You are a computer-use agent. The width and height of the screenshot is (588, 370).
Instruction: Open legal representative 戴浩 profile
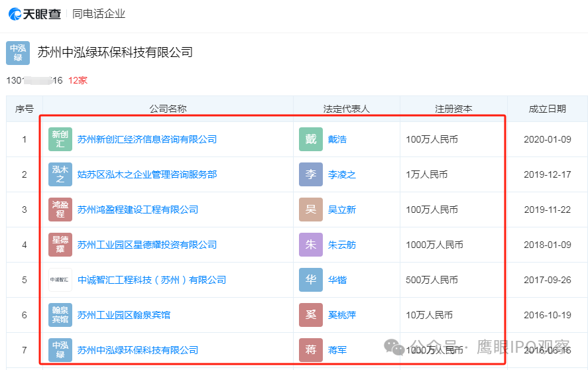(x=337, y=140)
